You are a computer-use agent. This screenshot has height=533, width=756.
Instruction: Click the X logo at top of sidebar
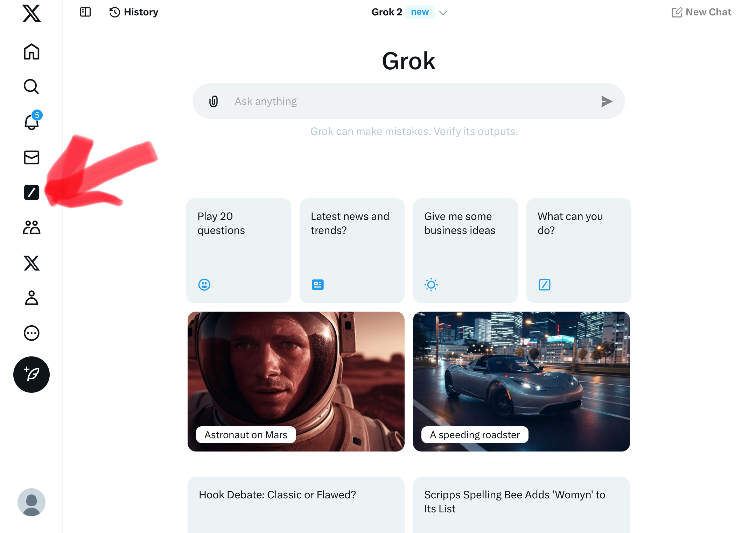pyautogui.click(x=31, y=13)
